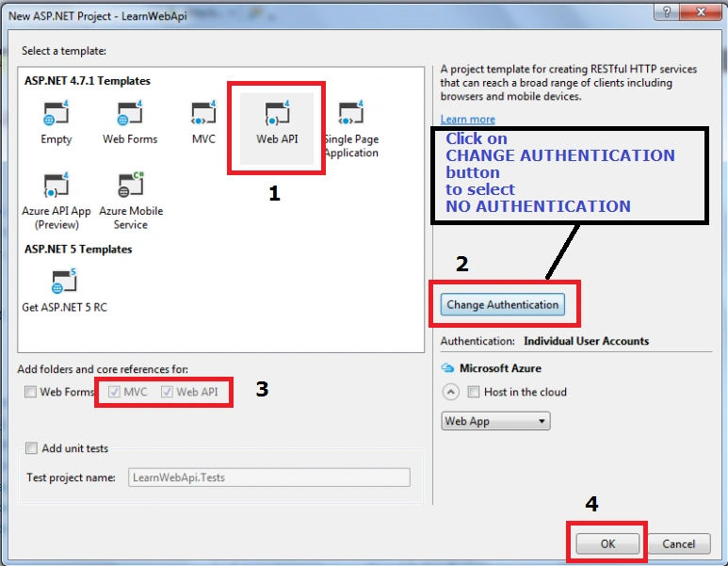
Task: Open the Learn more link
Action: 467,120
